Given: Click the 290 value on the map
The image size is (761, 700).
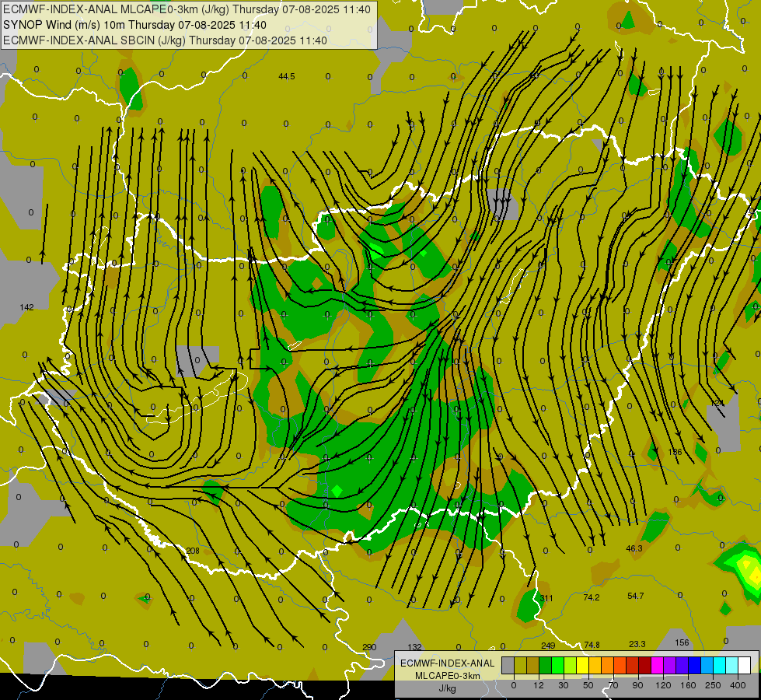Looking at the screenshot, I should (x=369, y=647).
